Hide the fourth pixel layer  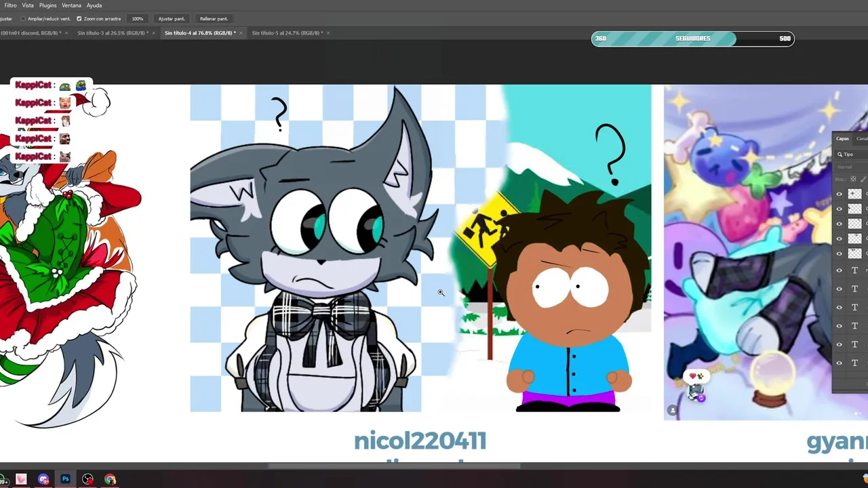click(x=839, y=239)
